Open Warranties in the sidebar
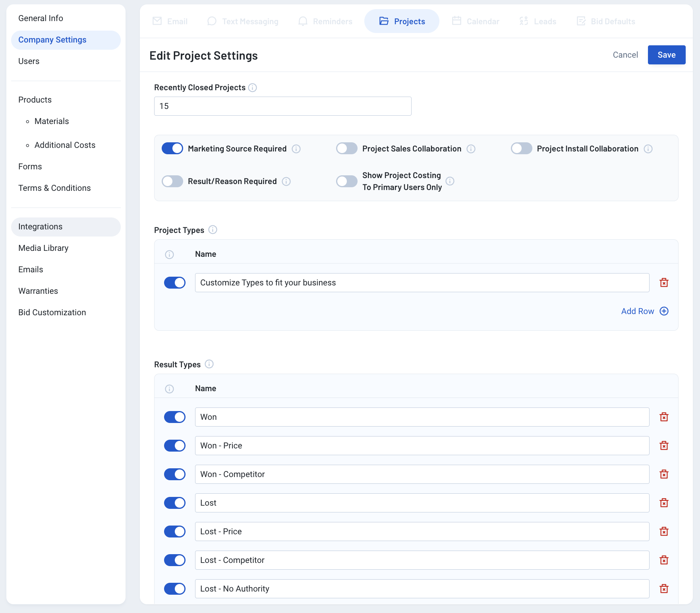Screen dimensions: 700x613 pos(38,291)
